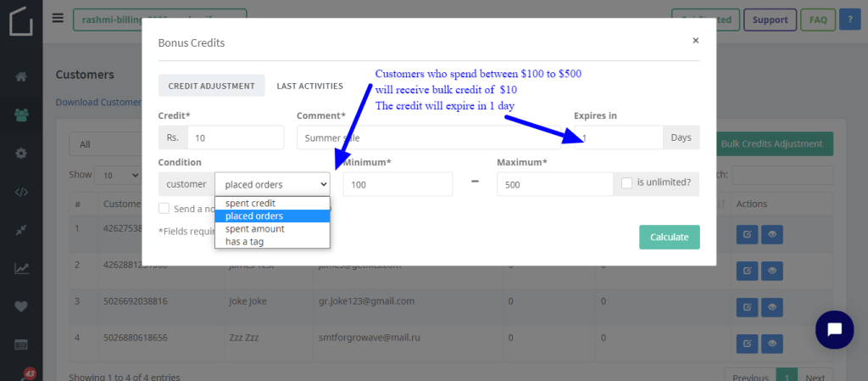This screenshot has width=868, height=381.
Task: Pick 'has a tag' option in list
Action: pos(245,242)
